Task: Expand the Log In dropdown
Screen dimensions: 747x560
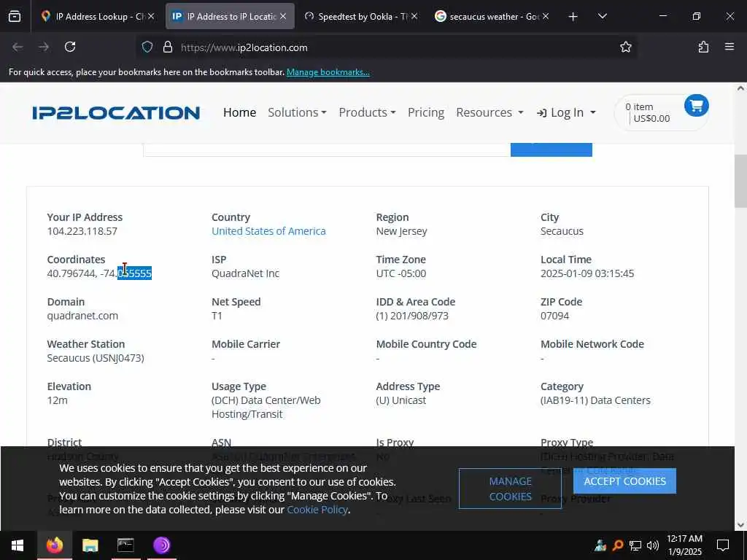Action: pyautogui.click(x=566, y=112)
